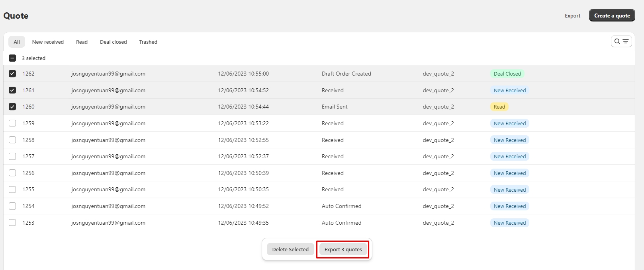This screenshot has width=644, height=270.
Task: Click the Deal Closed badge on quote 1262
Action: tap(507, 74)
